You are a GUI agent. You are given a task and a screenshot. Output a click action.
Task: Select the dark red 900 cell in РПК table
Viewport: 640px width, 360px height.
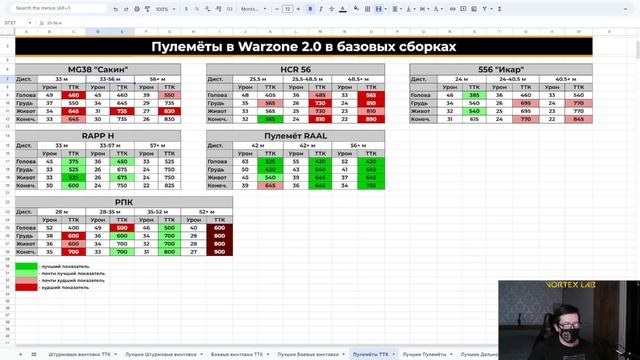coord(220,252)
